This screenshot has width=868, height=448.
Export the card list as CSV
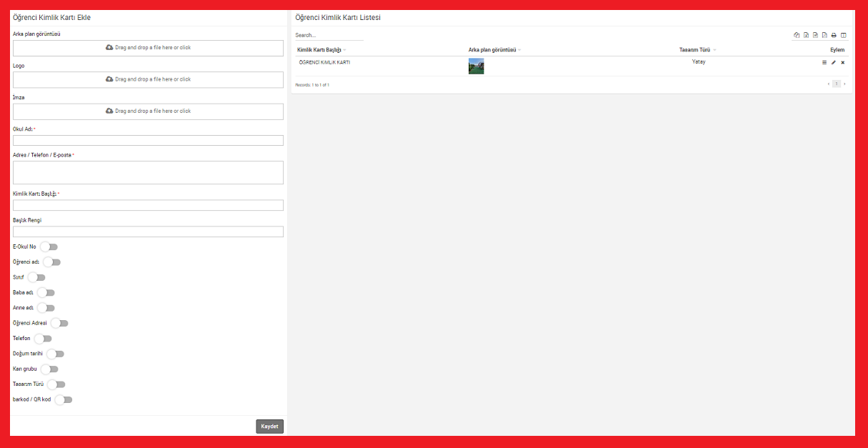[815, 35]
